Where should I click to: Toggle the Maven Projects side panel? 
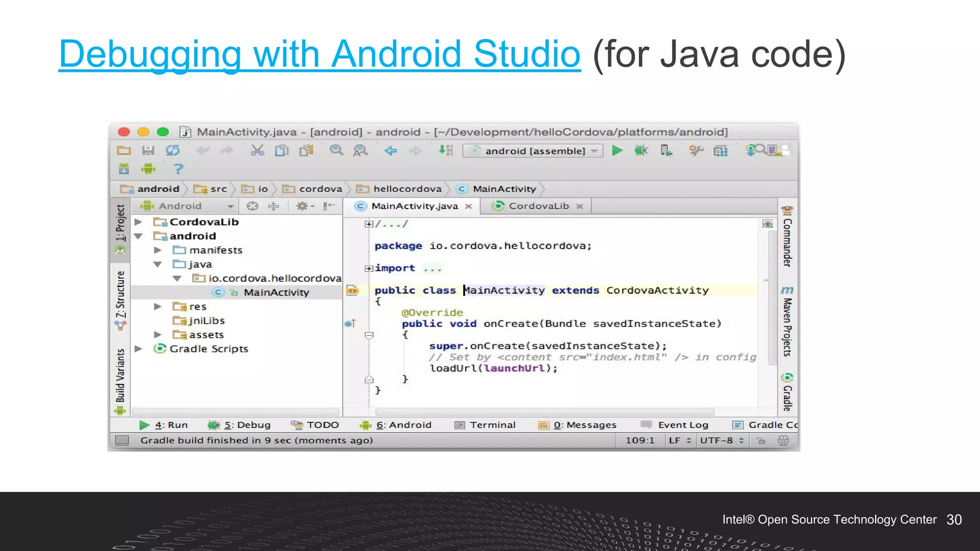pyautogui.click(x=787, y=321)
